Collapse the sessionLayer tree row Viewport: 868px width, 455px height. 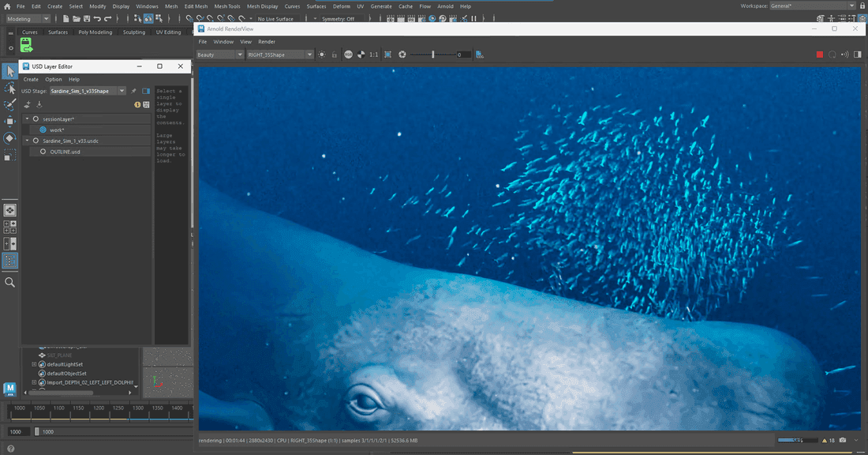[27, 118]
